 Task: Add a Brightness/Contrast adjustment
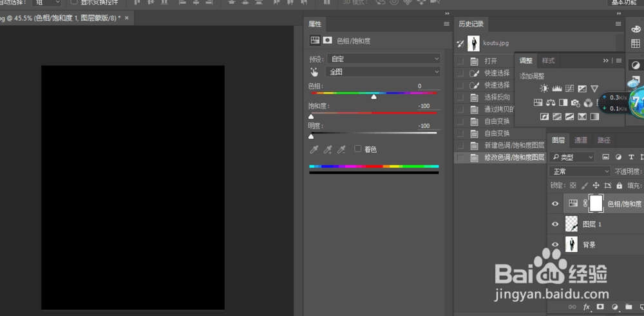pos(544,88)
